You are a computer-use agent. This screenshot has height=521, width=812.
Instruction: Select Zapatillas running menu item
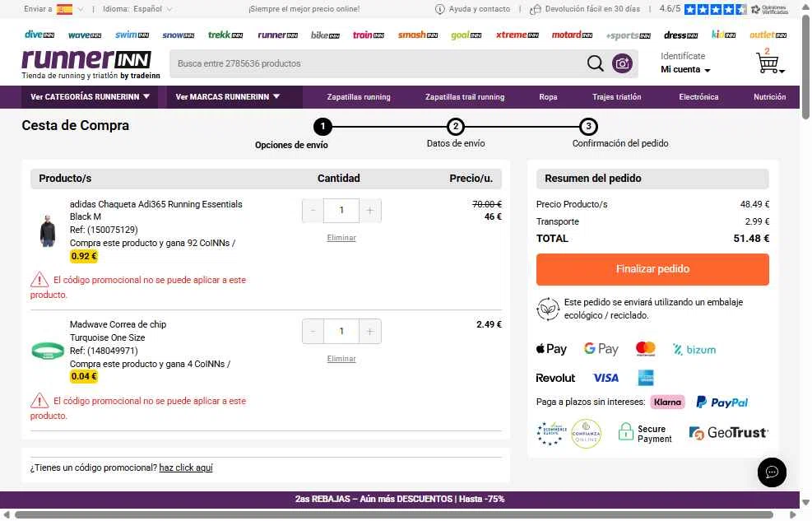point(359,97)
